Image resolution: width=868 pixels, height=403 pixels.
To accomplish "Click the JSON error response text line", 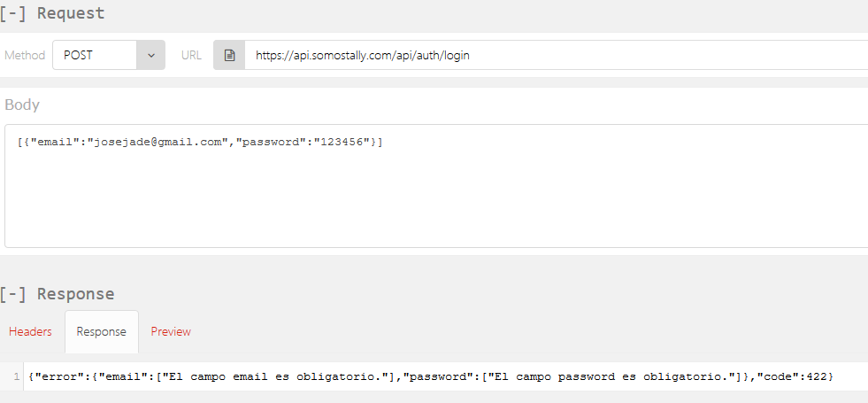I will [x=430, y=377].
